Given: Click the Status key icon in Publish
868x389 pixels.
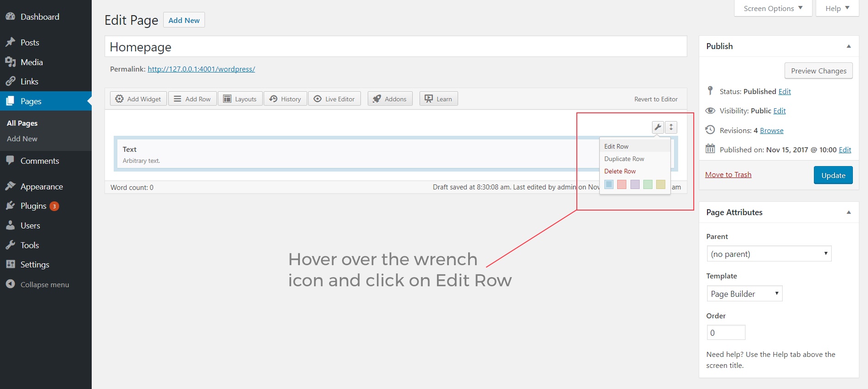Looking at the screenshot, I should click(710, 91).
